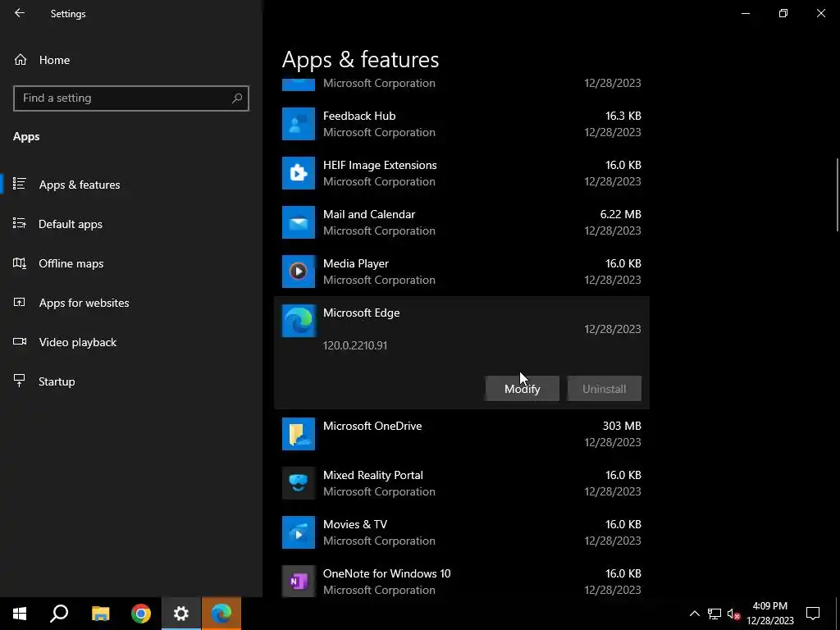The width and height of the screenshot is (840, 630).
Task: Select the Mixed Reality Portal entry
Action: point(461,483)
